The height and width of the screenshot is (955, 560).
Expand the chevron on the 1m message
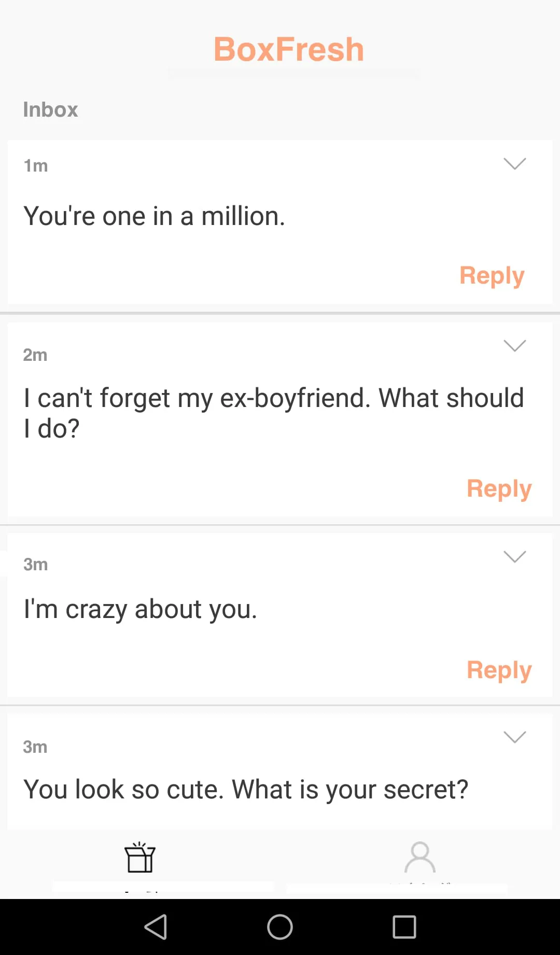click(515, 164)
